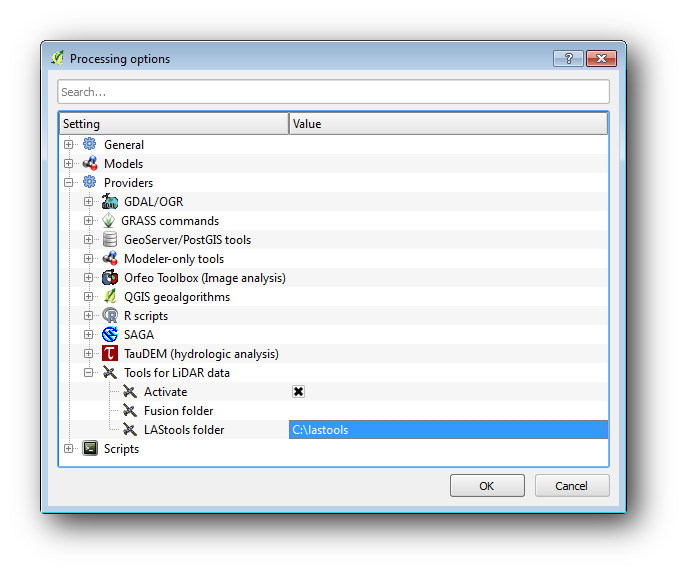This screenshot has height=574, width=687.
Task: Collapse the Providers tree node
Action: pyautogui.click(x=69, y=183)
